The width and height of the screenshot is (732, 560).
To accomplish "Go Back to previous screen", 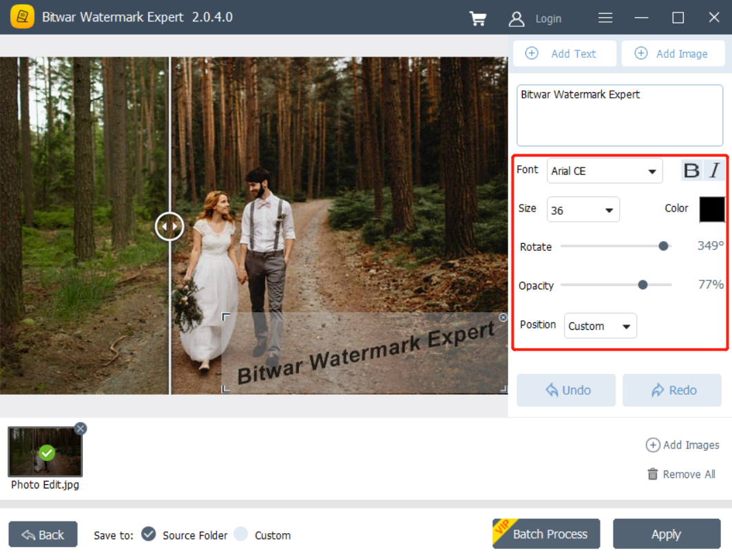I will 43,535.
